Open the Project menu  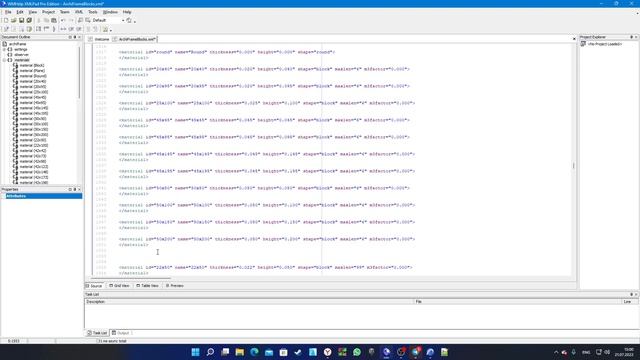pos(48,12)
